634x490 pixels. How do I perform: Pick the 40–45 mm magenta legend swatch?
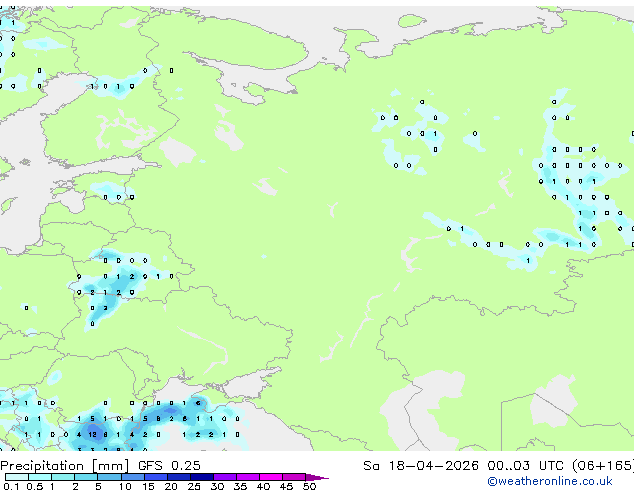click(271, 477)
